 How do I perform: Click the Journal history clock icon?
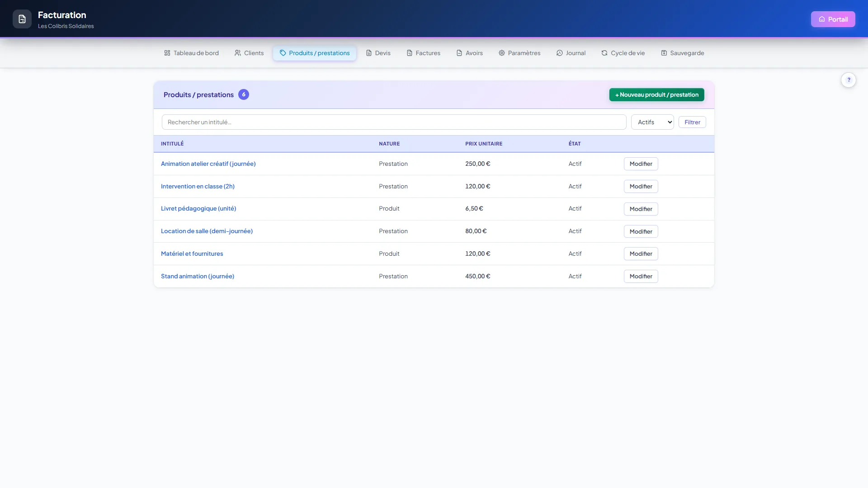(560, 53)
